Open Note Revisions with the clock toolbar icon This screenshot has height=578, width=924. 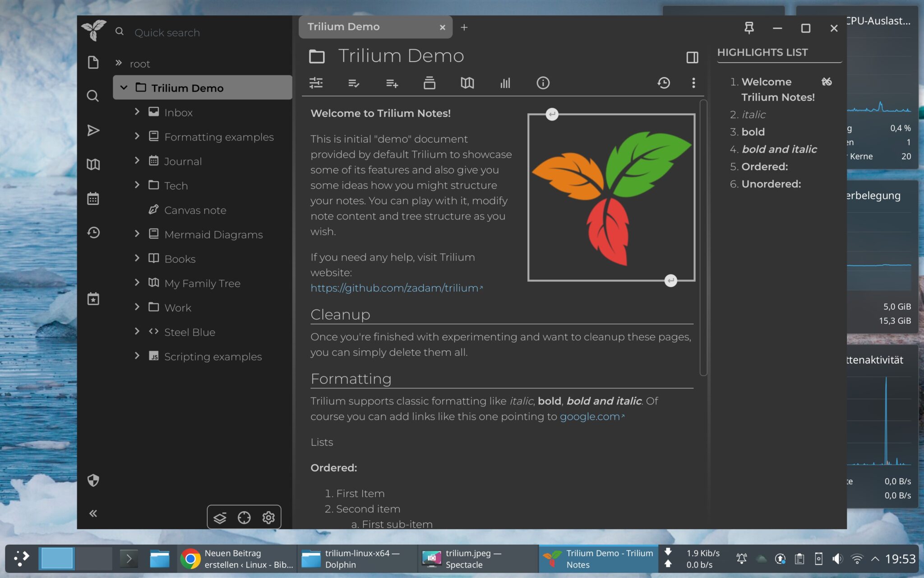(663, 83)
